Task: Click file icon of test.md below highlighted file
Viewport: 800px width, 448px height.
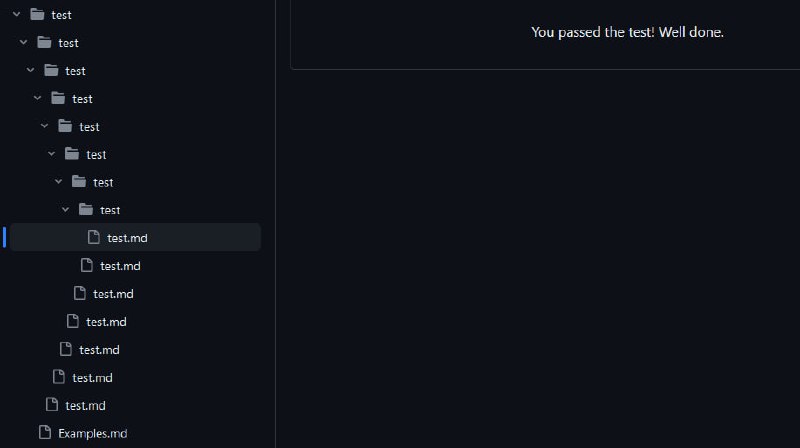Action: tap(87, 266)
